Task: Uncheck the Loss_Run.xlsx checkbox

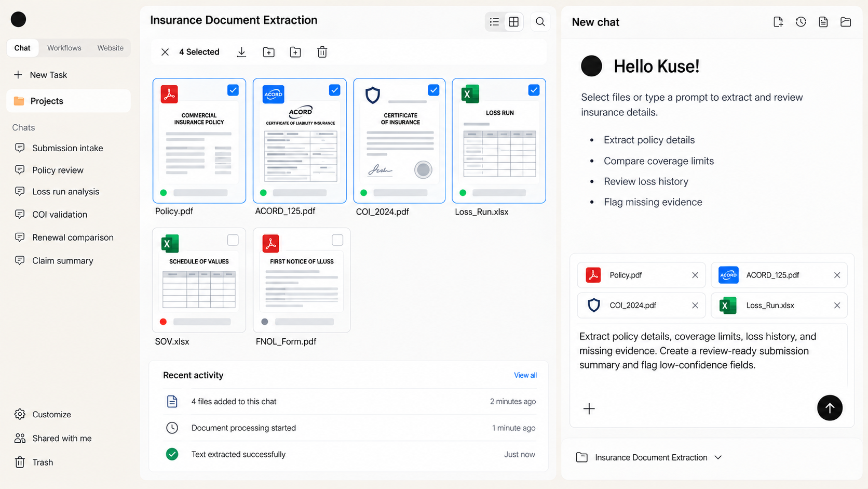Action: pyautogui.click(x=534, y=90)
